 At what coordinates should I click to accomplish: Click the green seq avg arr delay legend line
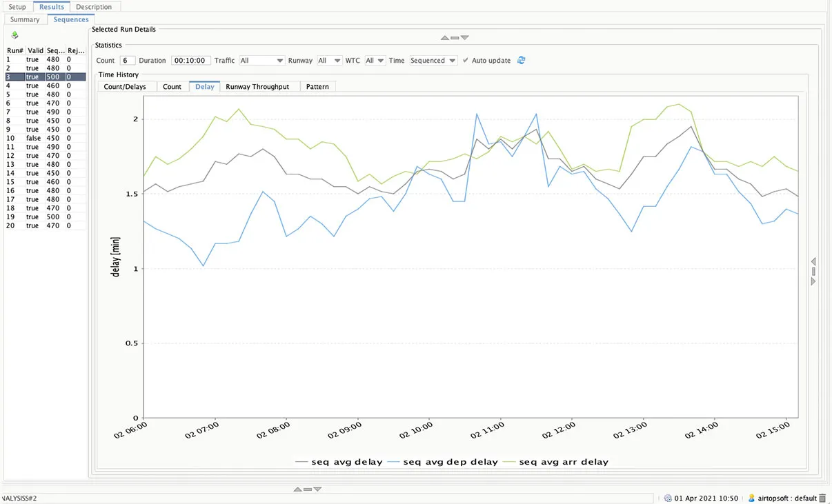point(509,462)
